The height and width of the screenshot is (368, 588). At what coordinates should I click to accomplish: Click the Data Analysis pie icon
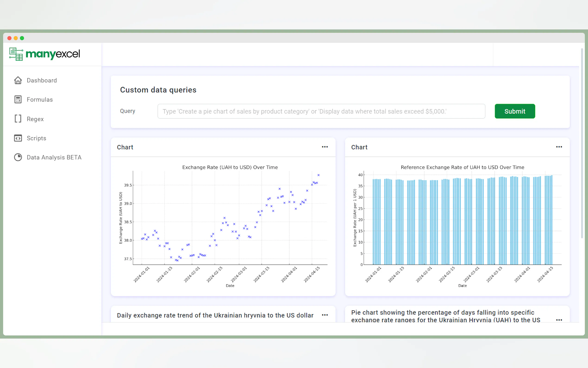pyautogui.click(x=18, y=157)
